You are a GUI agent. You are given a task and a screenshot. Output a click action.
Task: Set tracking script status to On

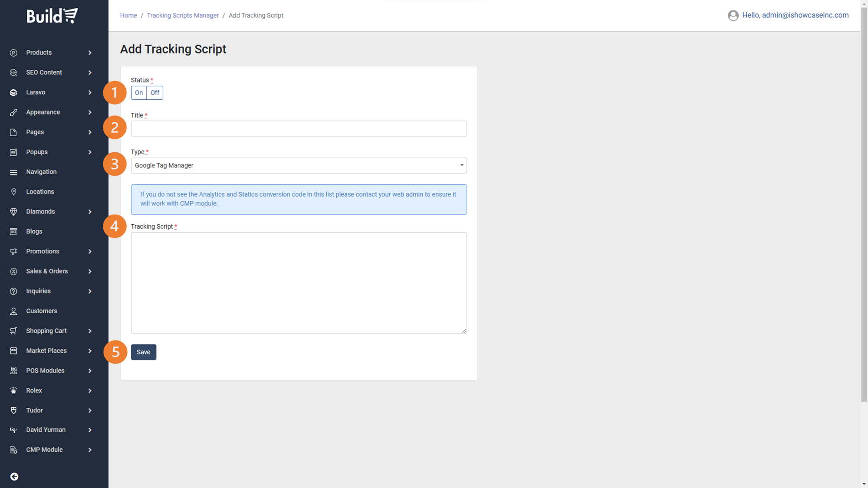tap(138, 93)
